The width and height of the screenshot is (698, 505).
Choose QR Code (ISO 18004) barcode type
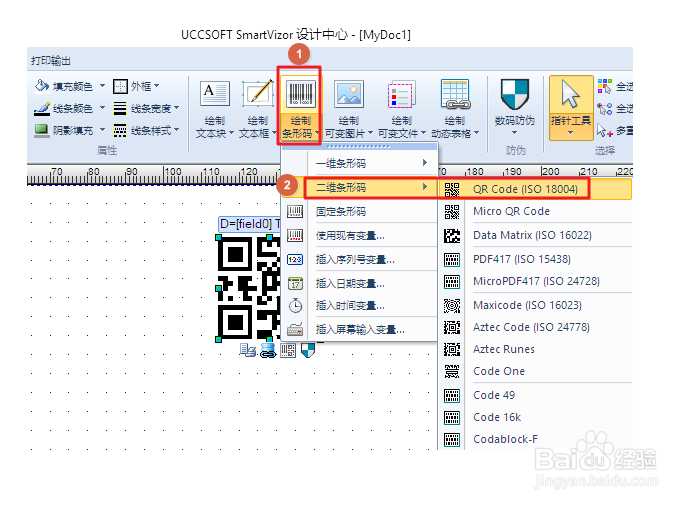tap(536, 189)
